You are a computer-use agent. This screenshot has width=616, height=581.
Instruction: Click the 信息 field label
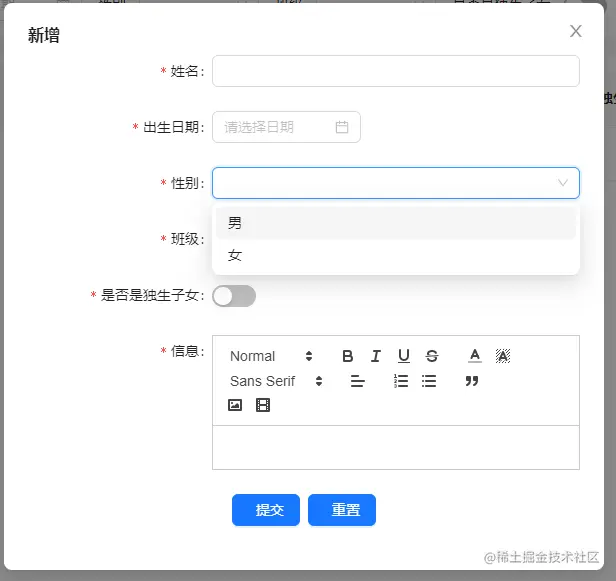[185, 351]
